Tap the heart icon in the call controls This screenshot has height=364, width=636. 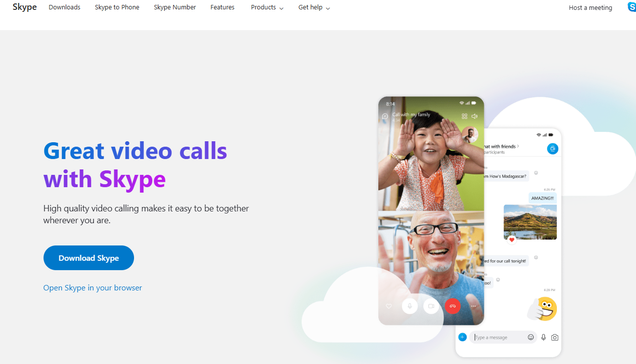(389, 306)
